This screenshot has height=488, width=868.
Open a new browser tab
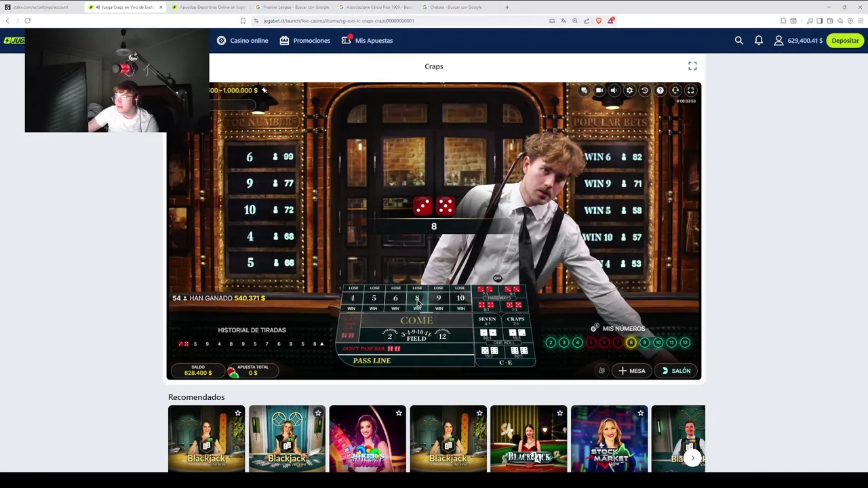(507, 7)
